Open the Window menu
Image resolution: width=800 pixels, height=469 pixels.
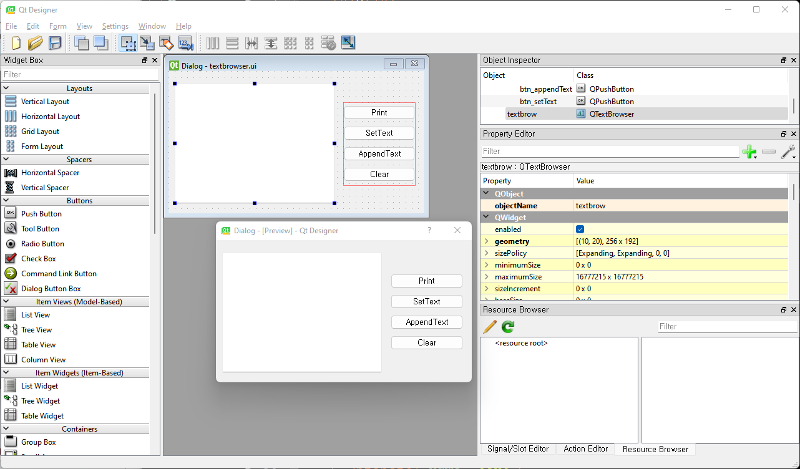click(x=152, y=26)
